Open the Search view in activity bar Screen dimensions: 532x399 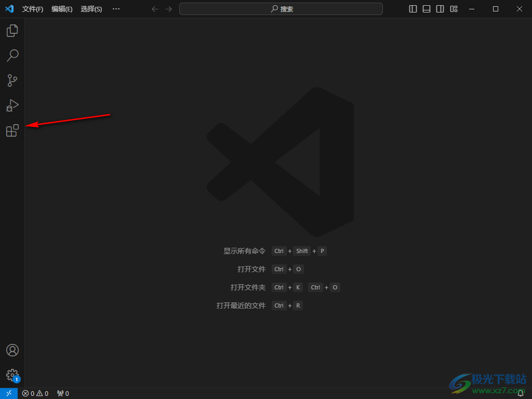pos(12,56)
